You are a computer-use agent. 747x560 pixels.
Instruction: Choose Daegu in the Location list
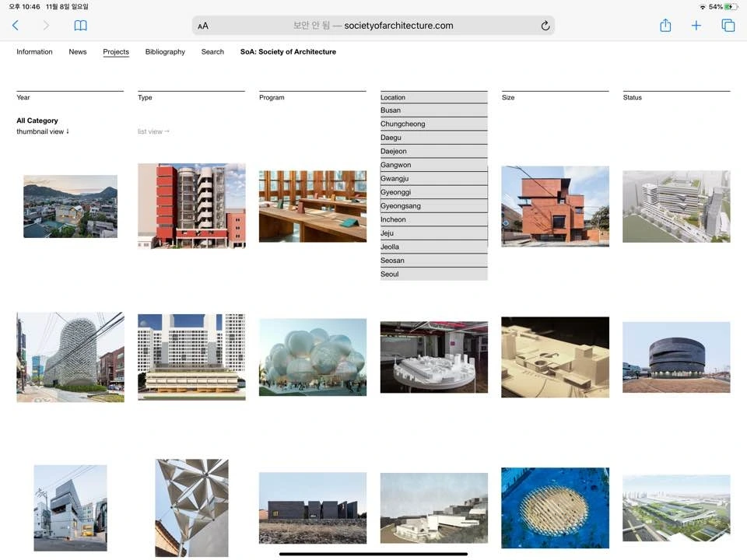(433, 138)
